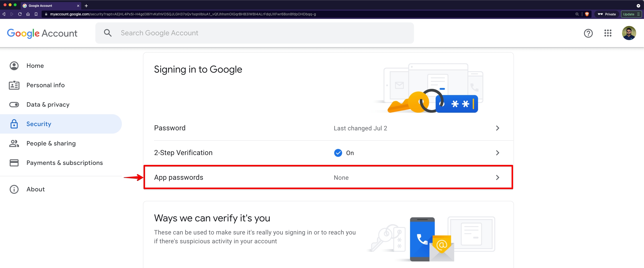This screenshot has width=644, height=268.
Task: Click the search magnifier icon
Action: (x=108, y=33)
